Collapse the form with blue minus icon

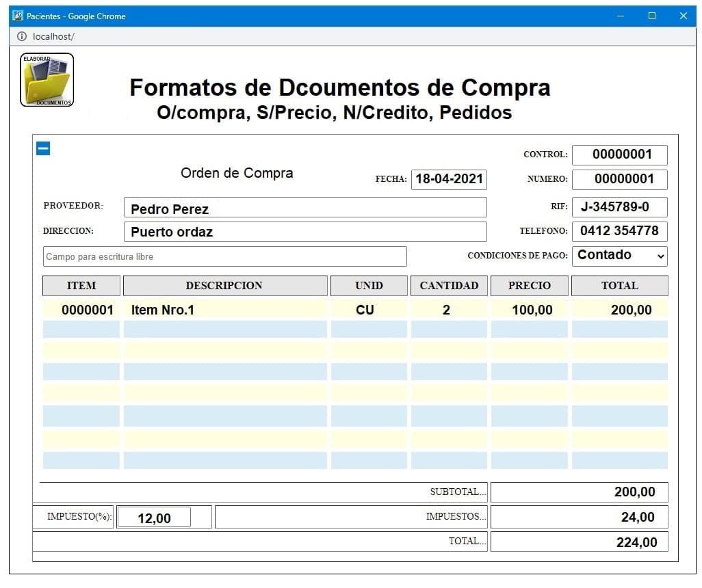[43, 148]
